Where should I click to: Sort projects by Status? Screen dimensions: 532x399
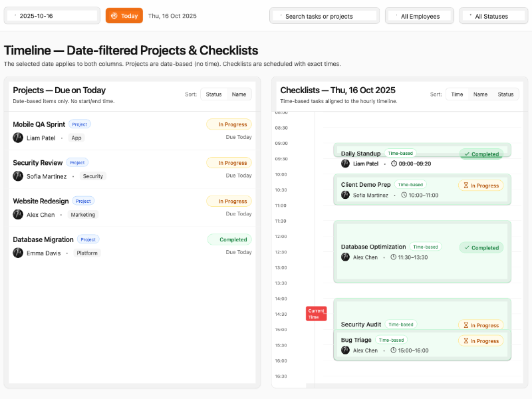[x=213, y=94]
